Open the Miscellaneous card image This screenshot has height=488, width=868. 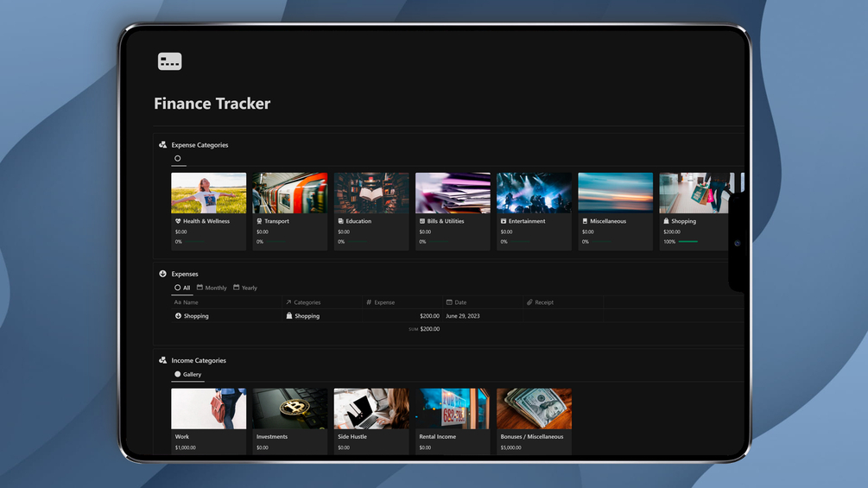(x=616, y=193)
